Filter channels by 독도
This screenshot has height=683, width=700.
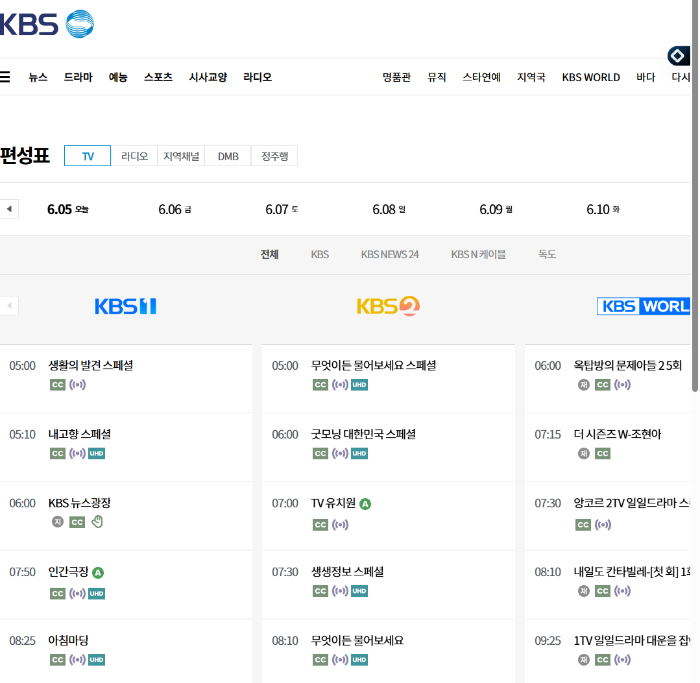click(547, 254)
